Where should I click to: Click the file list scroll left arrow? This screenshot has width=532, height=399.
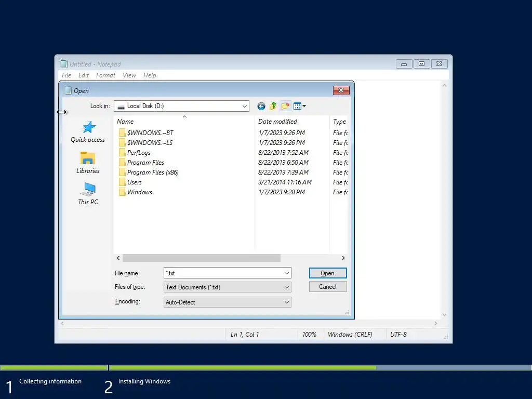118,258
